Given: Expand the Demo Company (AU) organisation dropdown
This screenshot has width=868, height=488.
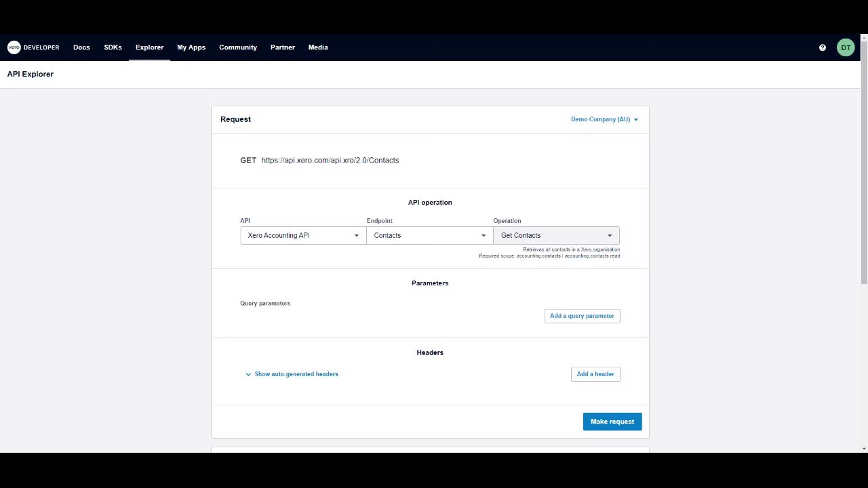Looking at the screenshot, I should point(604,119).
